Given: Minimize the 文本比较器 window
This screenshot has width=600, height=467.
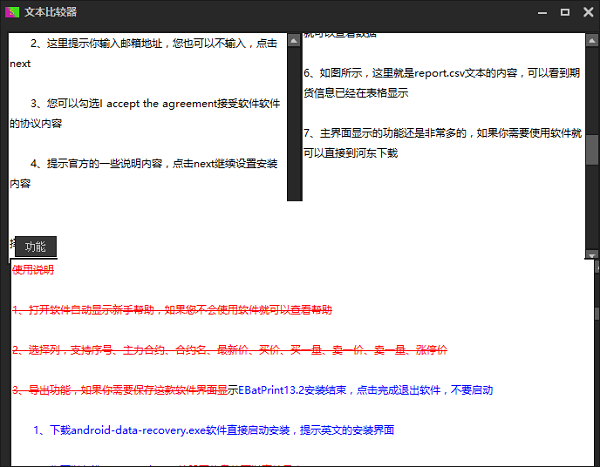Looking at the screenshot, I should pyautogui.click(x=543, y=11).
